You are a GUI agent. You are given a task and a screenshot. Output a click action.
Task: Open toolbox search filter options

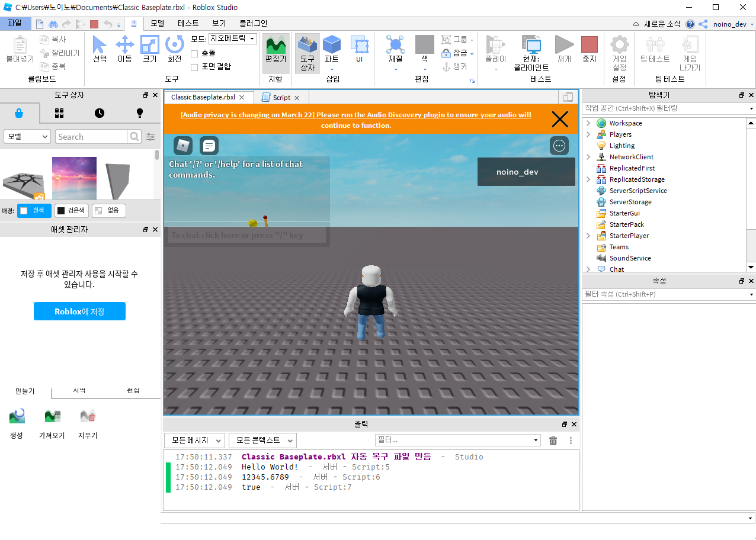[151, 137]
